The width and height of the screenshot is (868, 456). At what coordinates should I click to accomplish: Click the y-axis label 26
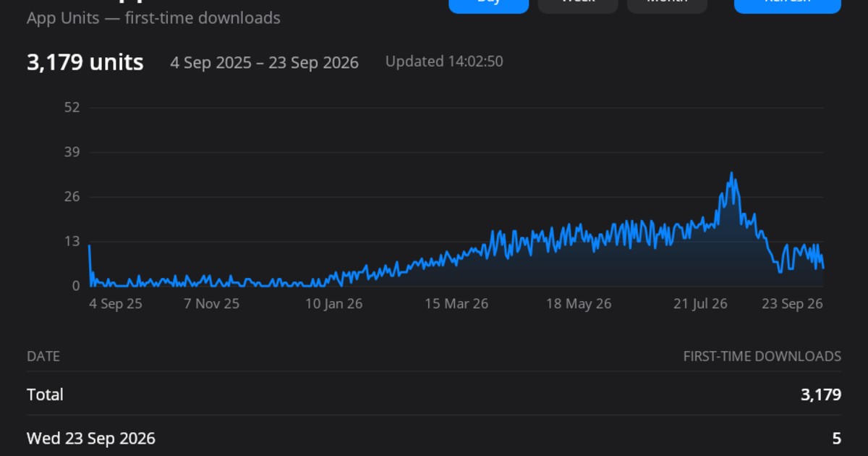pos(72,197)
